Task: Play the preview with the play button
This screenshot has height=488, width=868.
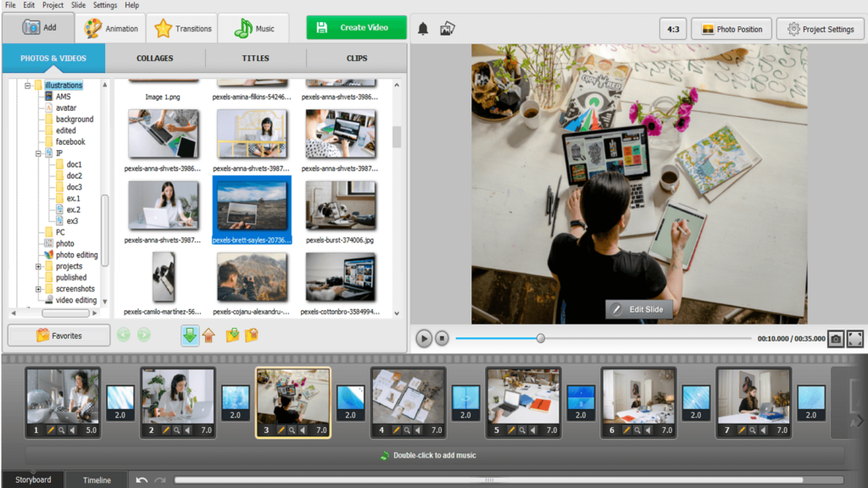Action: pos(423,338)
